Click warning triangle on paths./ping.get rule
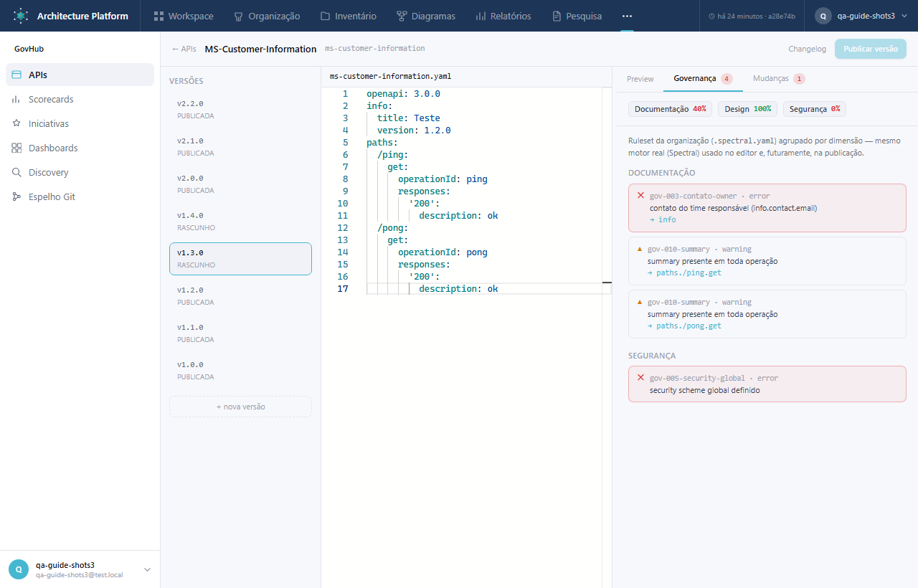Viewport: 918px width, 588px height. click(640, 249)
